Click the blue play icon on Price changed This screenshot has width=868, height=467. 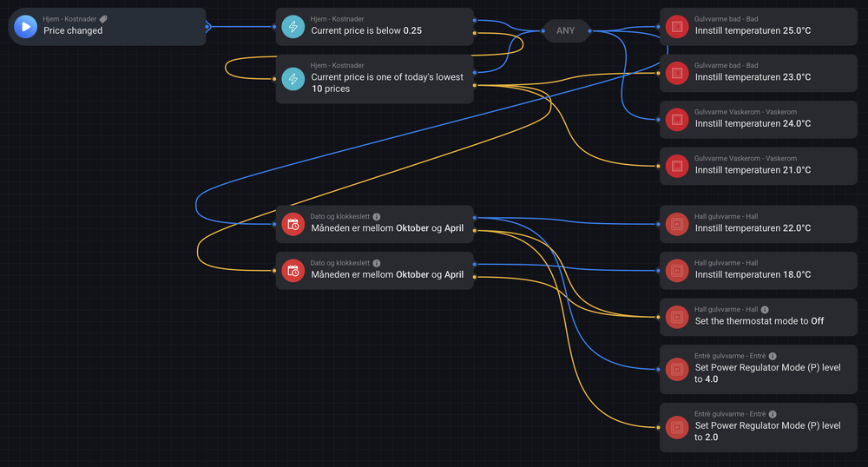pyautogui.click(x=26, y=27)
